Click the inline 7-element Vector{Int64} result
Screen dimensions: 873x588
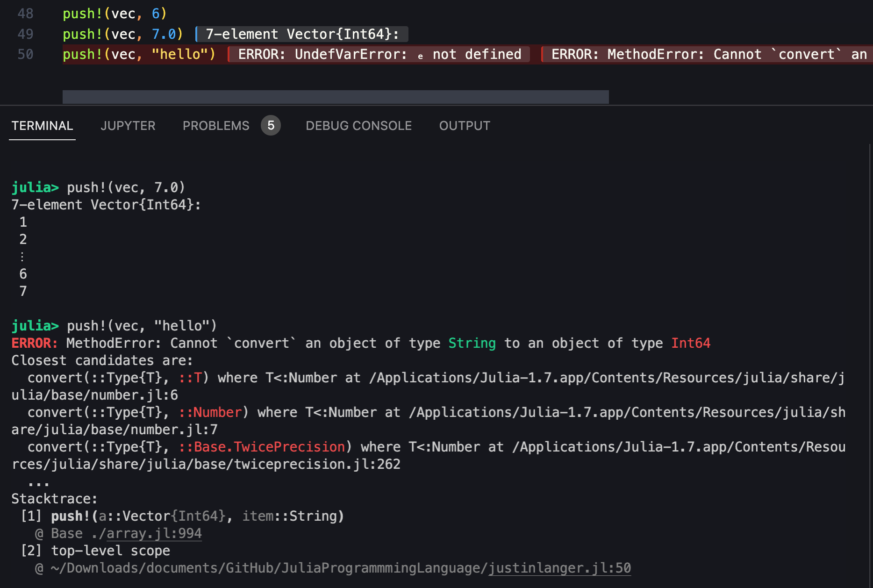pyautogui.click(x=302, y=34)
